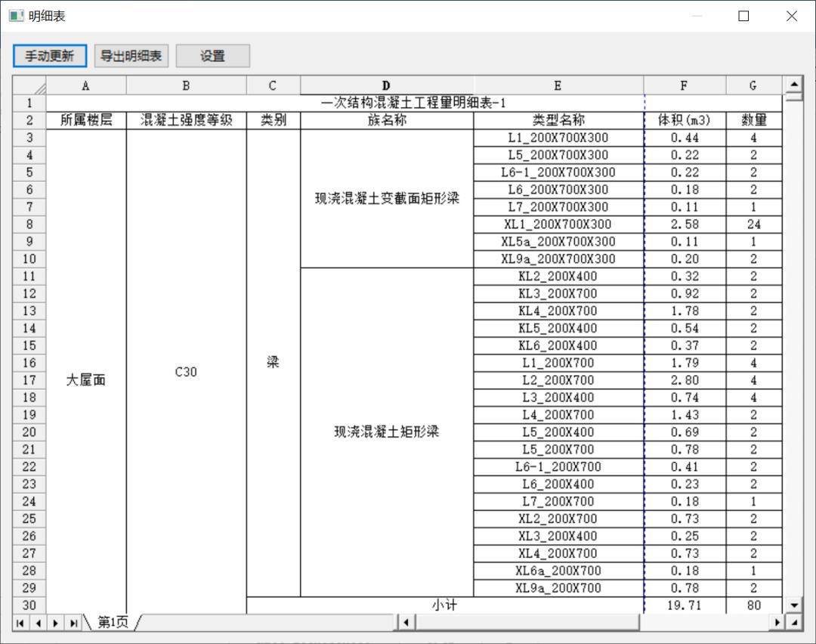Click the 梁 category cell
The image size is (816, 644).
[x=274, y=362]
